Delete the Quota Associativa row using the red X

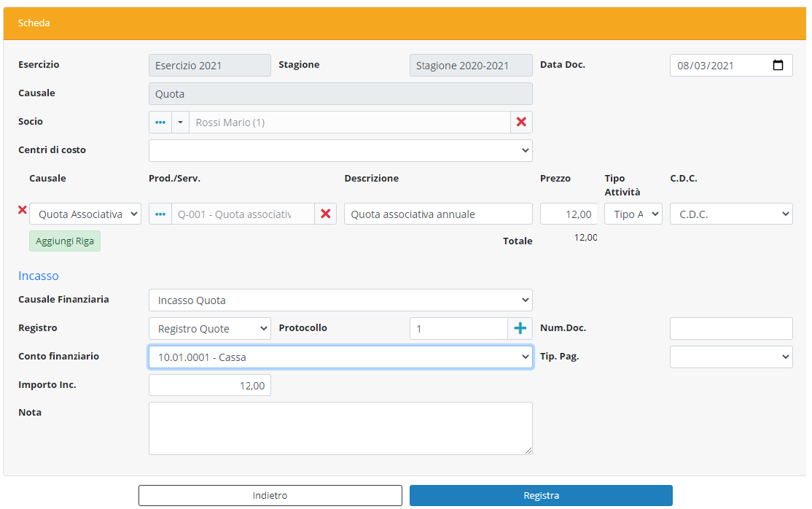[x=22, y=211]
